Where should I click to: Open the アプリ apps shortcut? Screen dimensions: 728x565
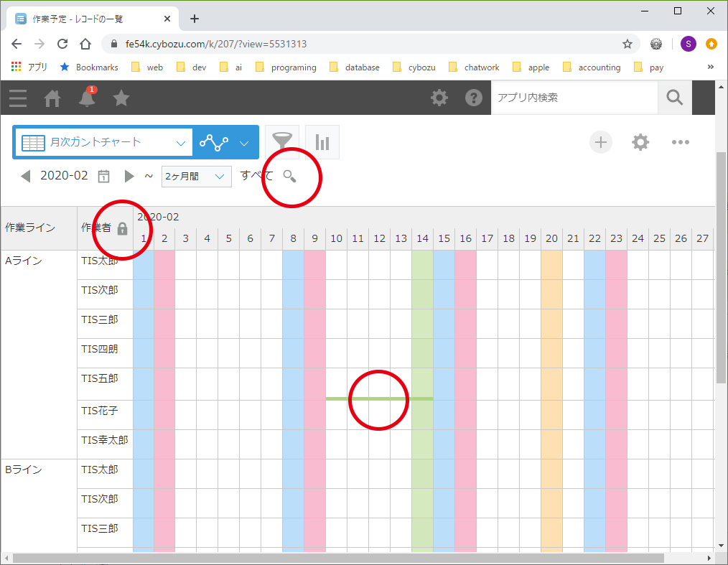click(x=29, y=67)
